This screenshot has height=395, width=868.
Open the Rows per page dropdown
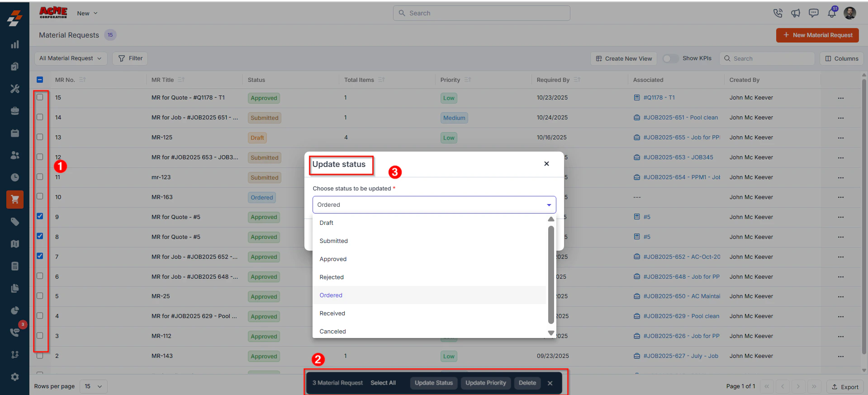coord(94,386)
